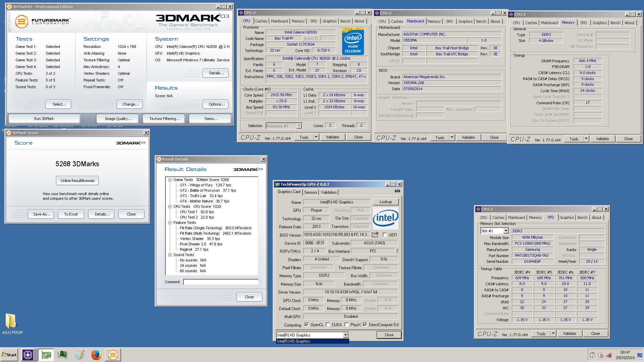The height and width of the screenshot is (362, 644).
Task: Click the network signal tray icon
Action: [609, 355]
